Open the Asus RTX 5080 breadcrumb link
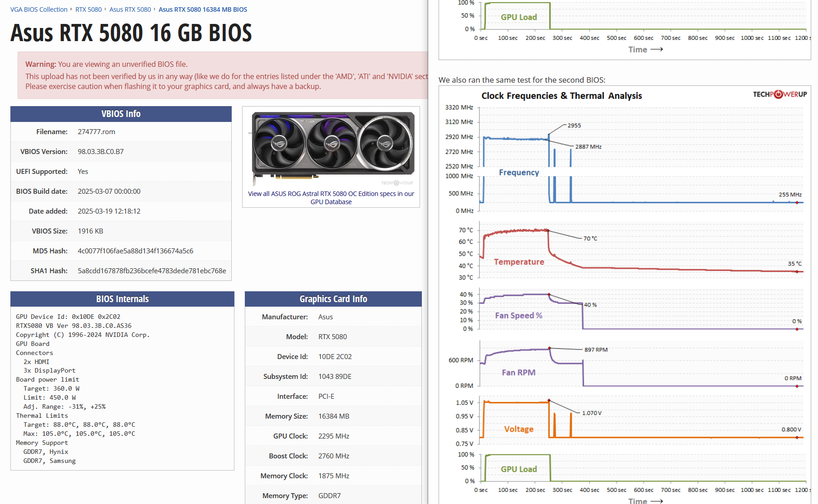818x504 pixels. [x=130, y=9]
